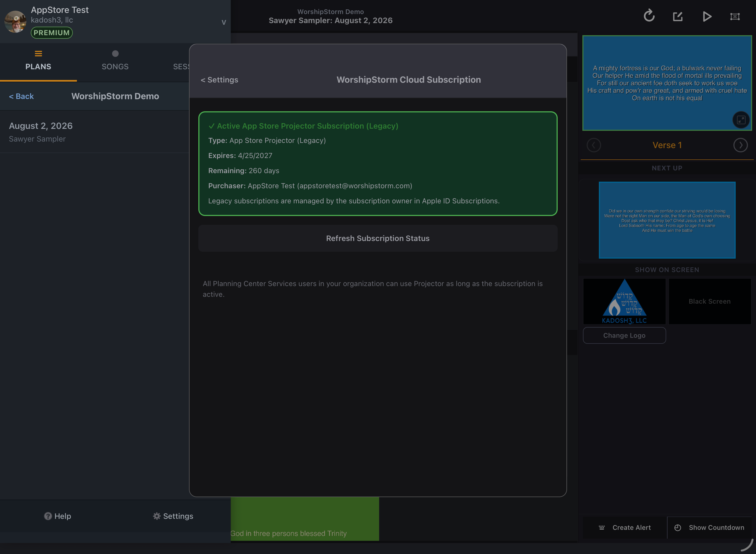Click the Active App Store Projector Subscription heading
Screen dimensions: 756x554
303,126
